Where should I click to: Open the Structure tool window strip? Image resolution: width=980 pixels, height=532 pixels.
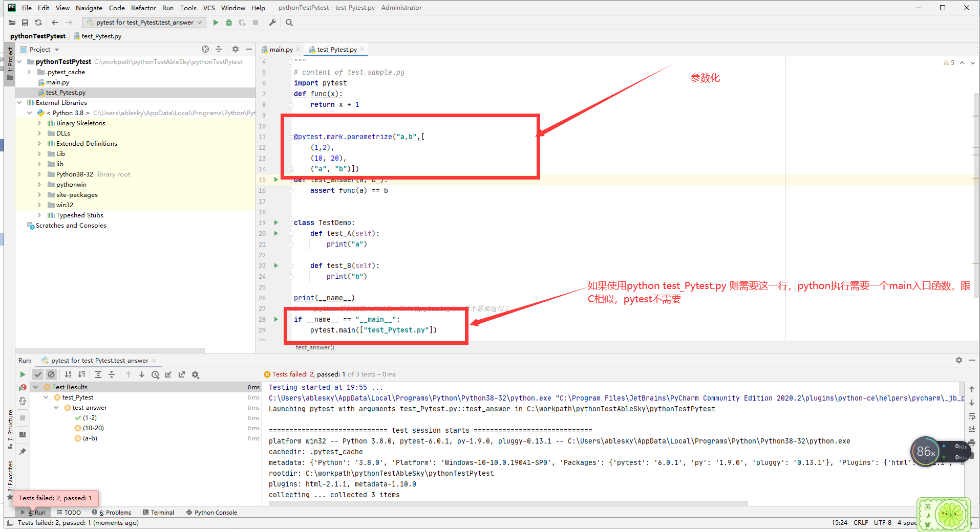(10, 429)
